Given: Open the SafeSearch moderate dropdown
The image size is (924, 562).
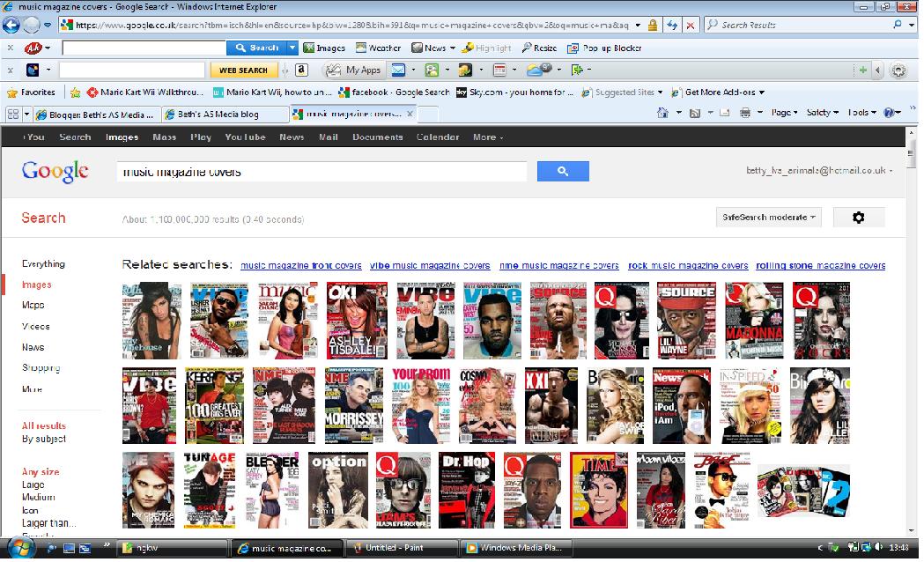Looking at the screenshot, I should (x=768, y=218).
